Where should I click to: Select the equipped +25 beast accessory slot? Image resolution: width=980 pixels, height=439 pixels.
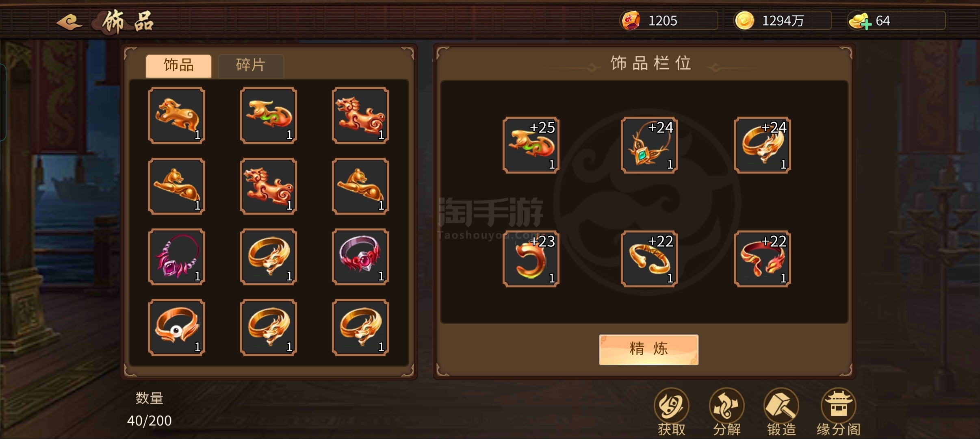531,145
